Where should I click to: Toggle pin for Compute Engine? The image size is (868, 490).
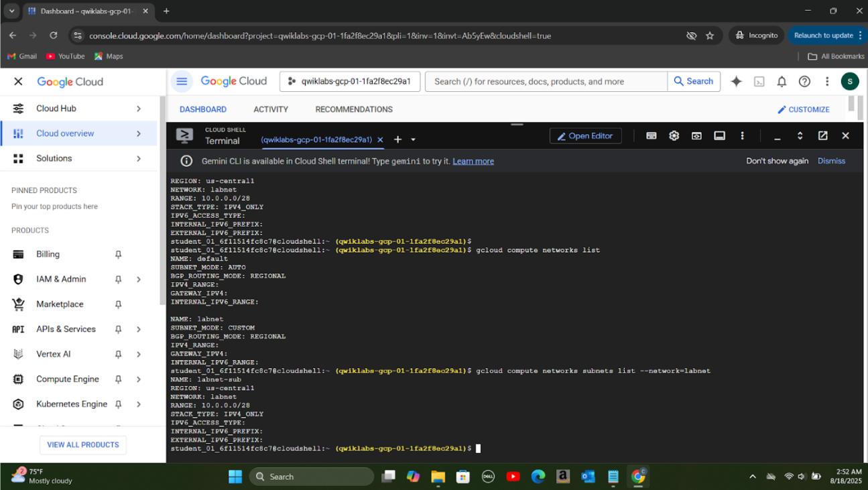[x=118, y=379]
